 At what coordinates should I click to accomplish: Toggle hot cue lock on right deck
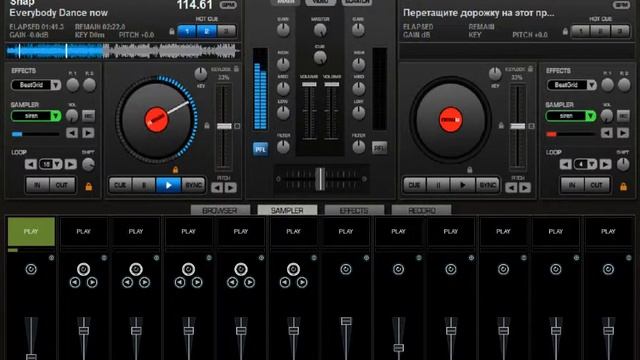coord(565,31)
